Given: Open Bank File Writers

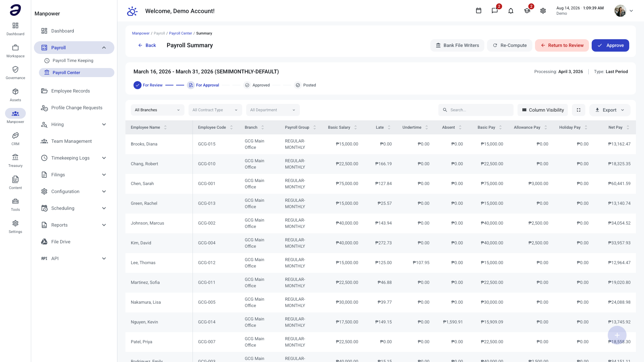Looking at the screenshot, I should (457, 45).
